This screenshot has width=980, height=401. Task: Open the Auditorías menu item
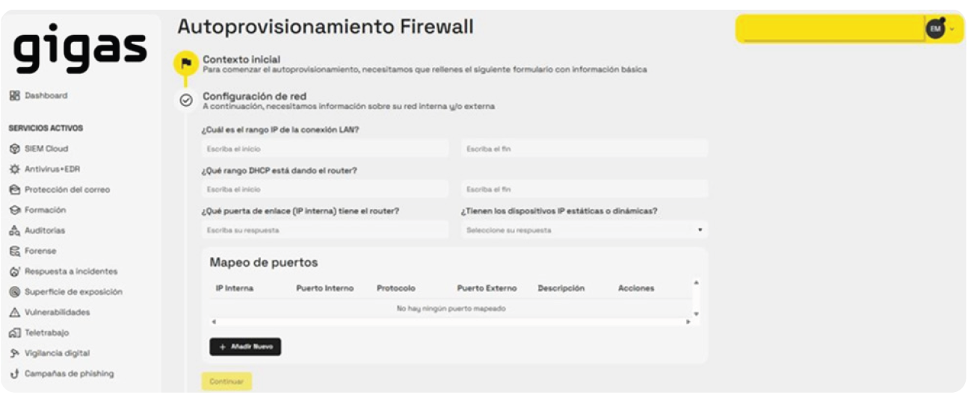[44, 231]
